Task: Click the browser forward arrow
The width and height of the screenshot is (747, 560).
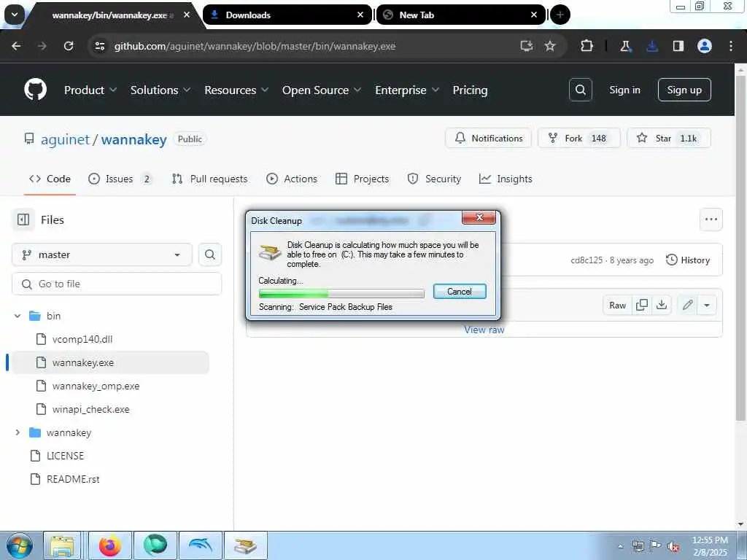Action: coord(42,46)
